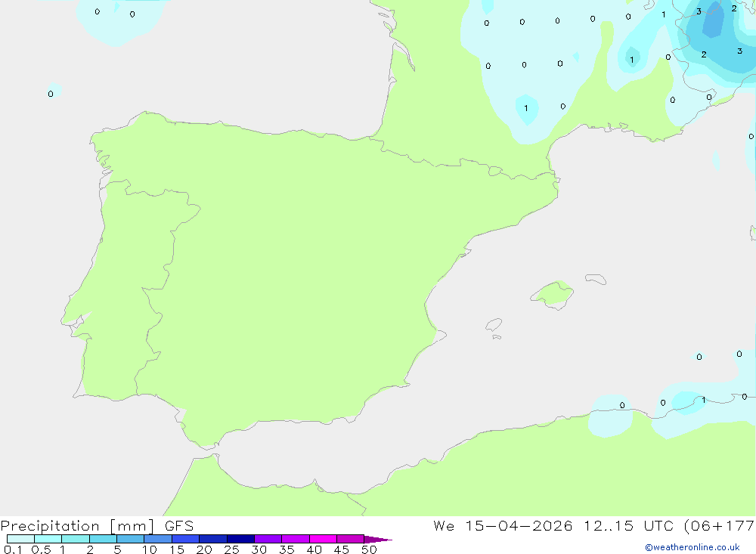756x554 pixels.
Task: Click the '10' legend scale label
Action: pos(150,549)
